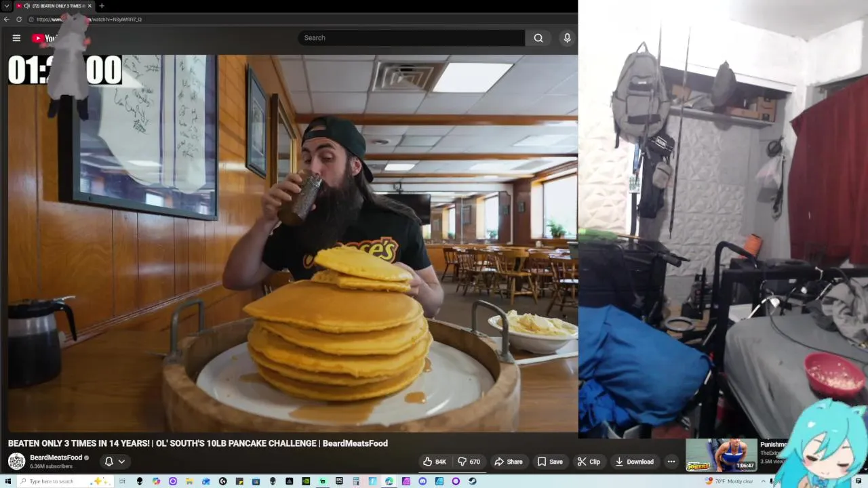The height and width of the screenshot is (488, 868).
Task: Open Steam from the taskbar
Action: click(x=472, y=481)
